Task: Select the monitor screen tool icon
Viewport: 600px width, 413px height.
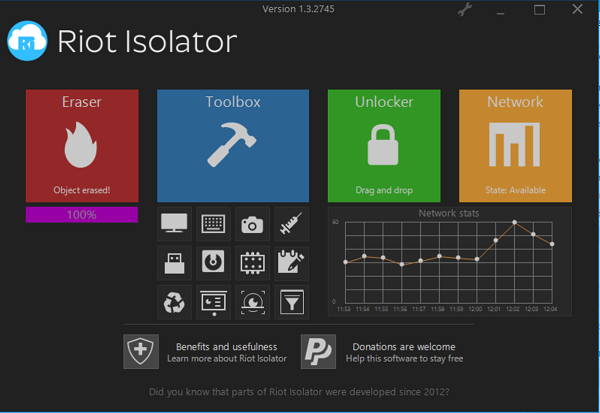Action: click(174, 224)
